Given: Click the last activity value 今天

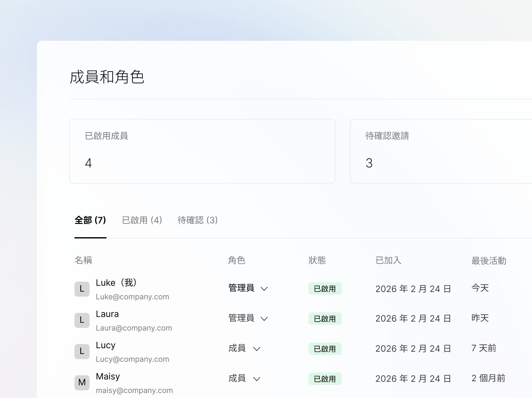Looking at the screenshot, I should 480,288.
